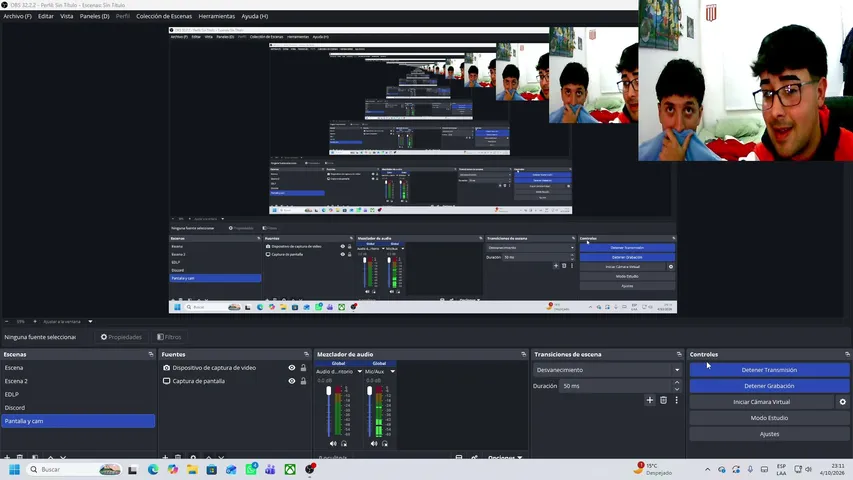Click the camera icon of Dispositivo de captura
The image size is (853, 480).
click(x=166, y=368)
